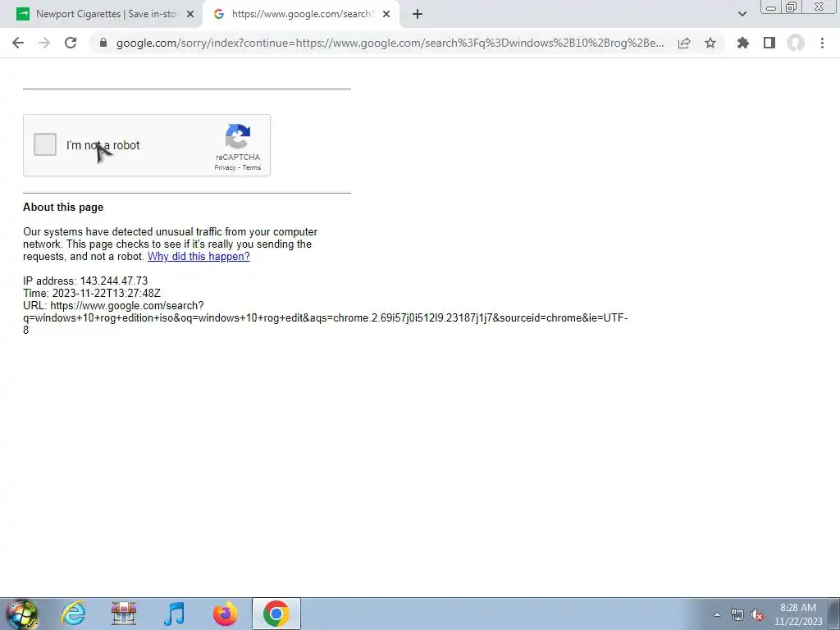This screenshot has width=840, height=630.
Task: Click the browser forward arrow
Action: click(44, 43)
